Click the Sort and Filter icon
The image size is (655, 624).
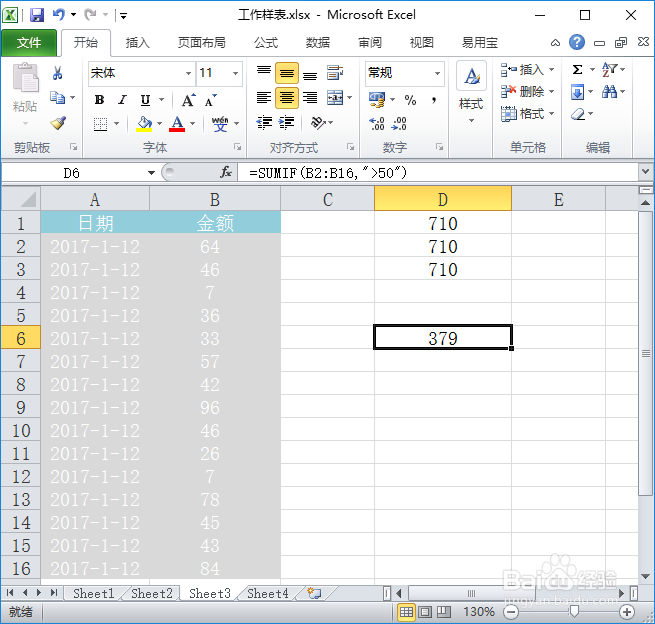(609, 69)
